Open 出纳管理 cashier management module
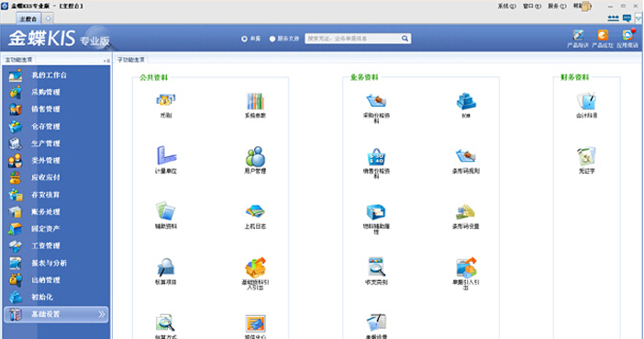This screenshot has height=339, width=644. 57,280
